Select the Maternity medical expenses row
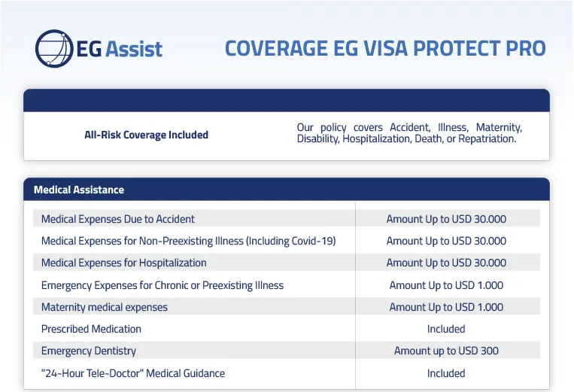Viewport: 574px width, 392px height. 105,307
